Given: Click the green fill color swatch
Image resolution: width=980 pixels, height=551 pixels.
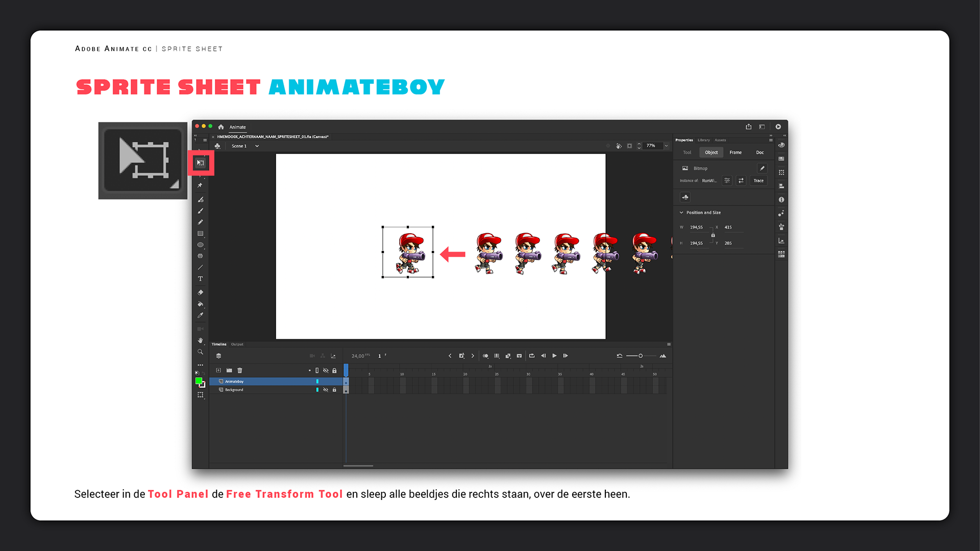Looking at the screenshot, I should click(199, 381).
